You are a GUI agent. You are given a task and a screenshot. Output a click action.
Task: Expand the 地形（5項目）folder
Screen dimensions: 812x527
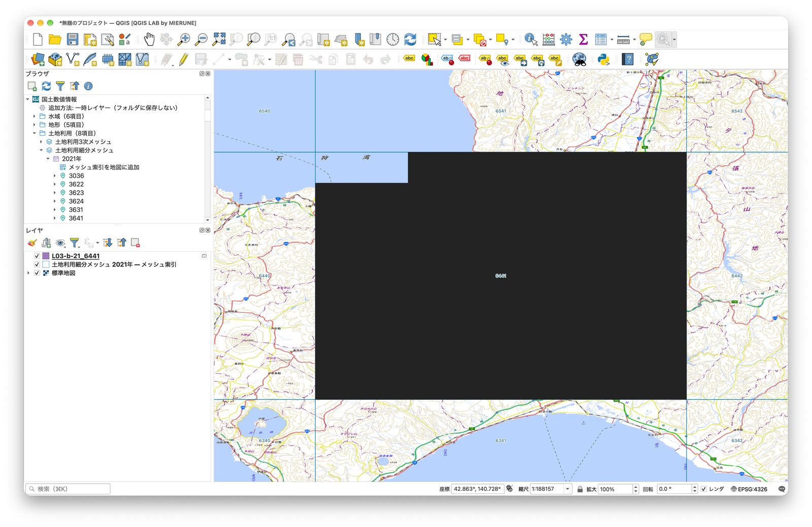35,125
